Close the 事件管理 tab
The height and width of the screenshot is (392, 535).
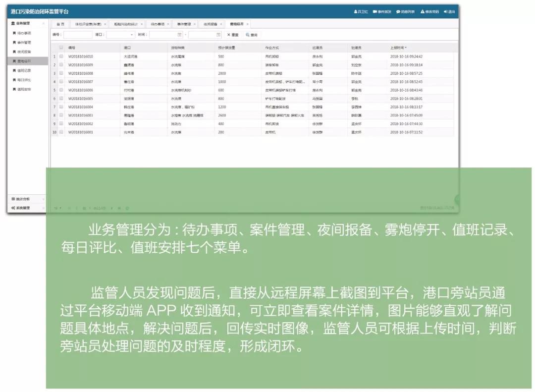click(195, 24)
